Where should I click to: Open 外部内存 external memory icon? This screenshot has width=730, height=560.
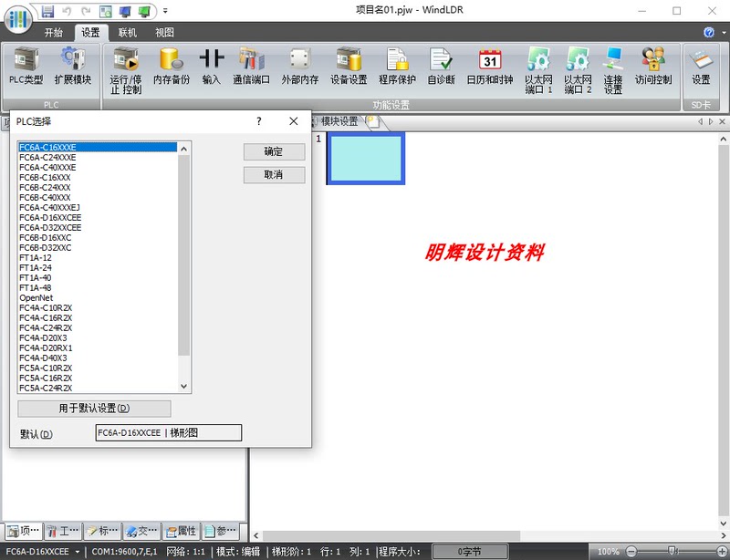point(300,66)
